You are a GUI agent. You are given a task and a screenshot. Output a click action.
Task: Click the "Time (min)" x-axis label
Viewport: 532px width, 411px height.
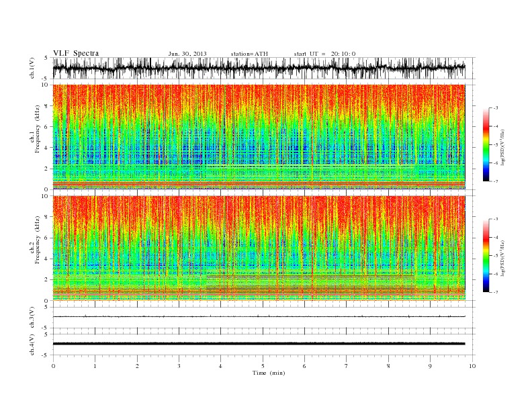pos(269,373)
